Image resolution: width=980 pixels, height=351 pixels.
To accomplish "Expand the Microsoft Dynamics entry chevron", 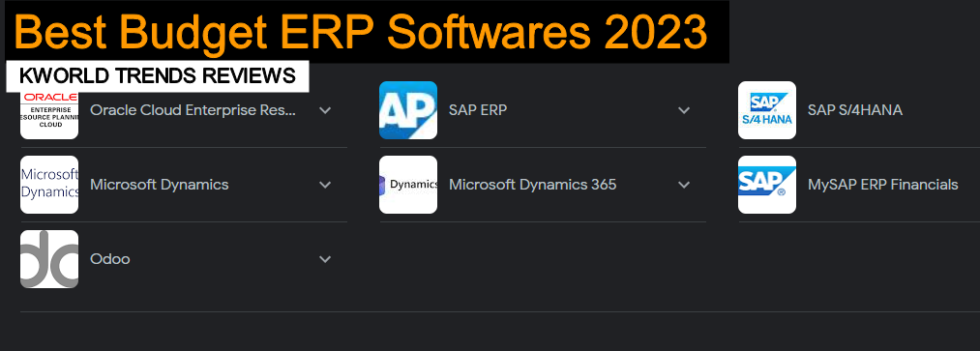I will click(x=325, y=185).
